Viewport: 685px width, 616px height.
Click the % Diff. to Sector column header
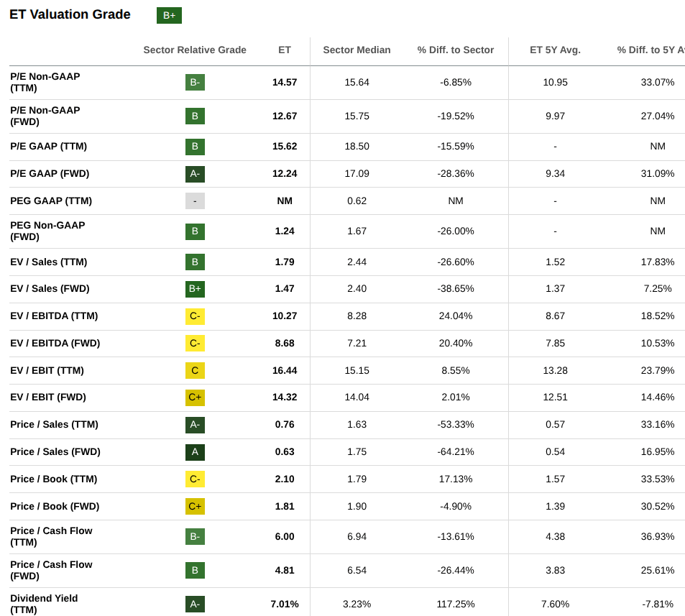tap(456, 50)
